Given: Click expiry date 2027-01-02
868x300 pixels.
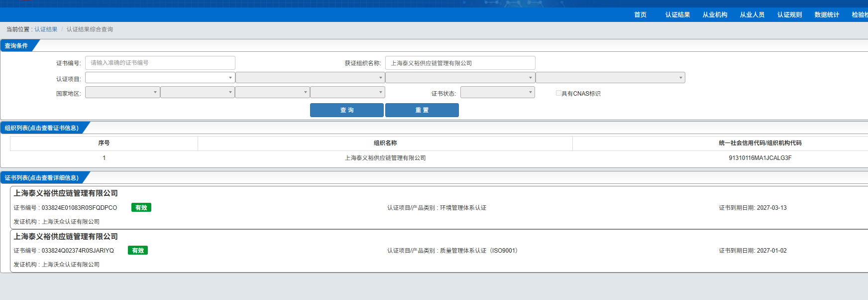Looking at the screenshot, I should (x=771, y=251).
